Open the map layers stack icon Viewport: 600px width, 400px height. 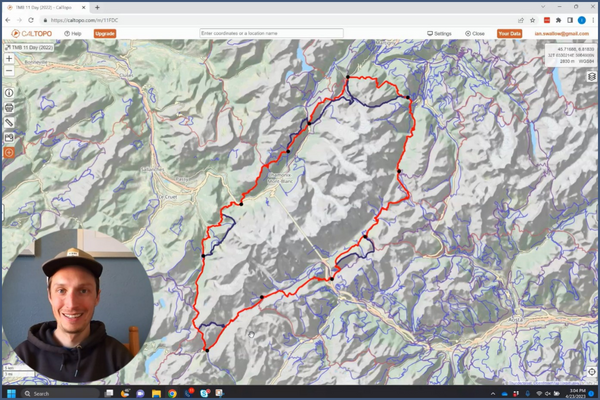point(592,77)
